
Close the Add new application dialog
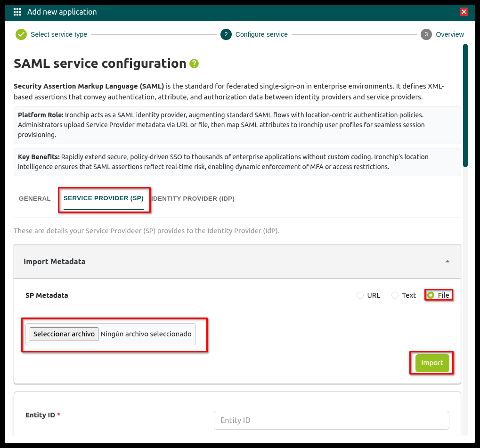click(x=464, y=12)
